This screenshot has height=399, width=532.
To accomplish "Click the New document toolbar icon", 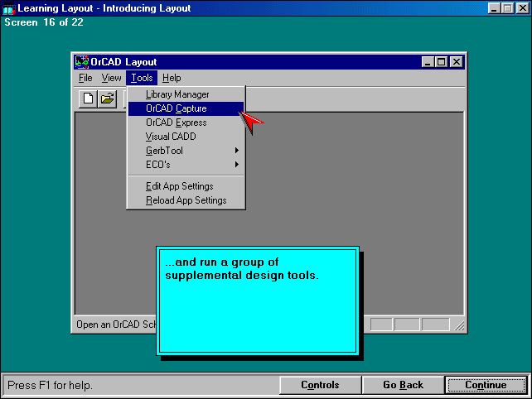I will (89, 99).
